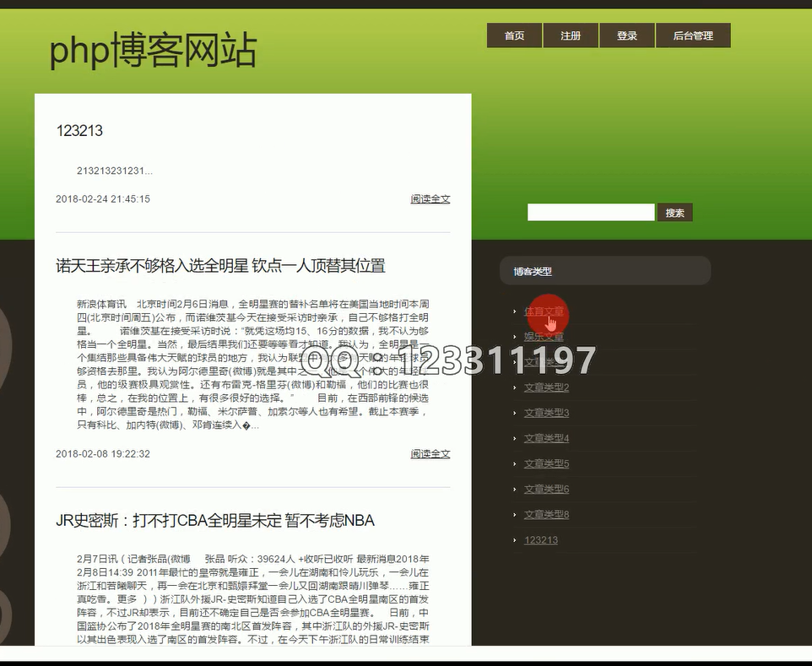Open category 文章类型5

click(546, 463)
